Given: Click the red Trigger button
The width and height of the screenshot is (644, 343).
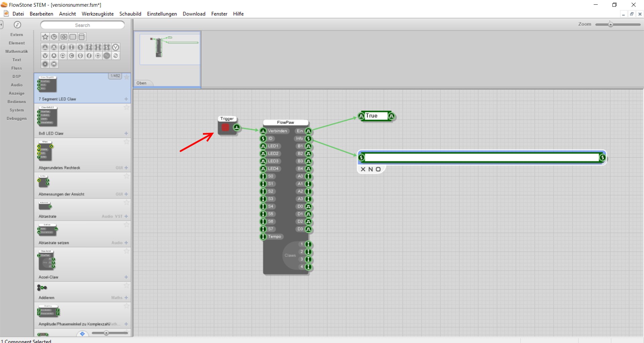Looking at the screenshot, I should pyautogui.click(x=225, y=127).
